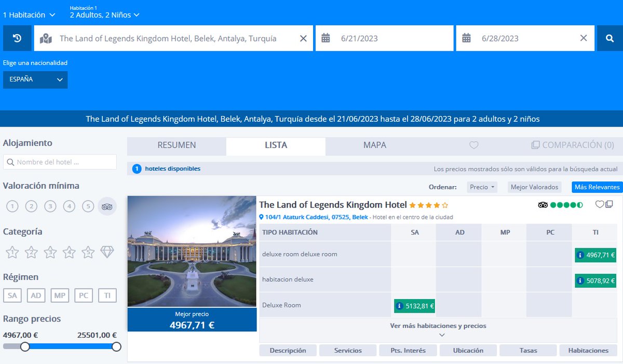Click the TripAdvisor owl on the hotel
Image resolution: width=623 pixels, height=364 pixels.
543,205
